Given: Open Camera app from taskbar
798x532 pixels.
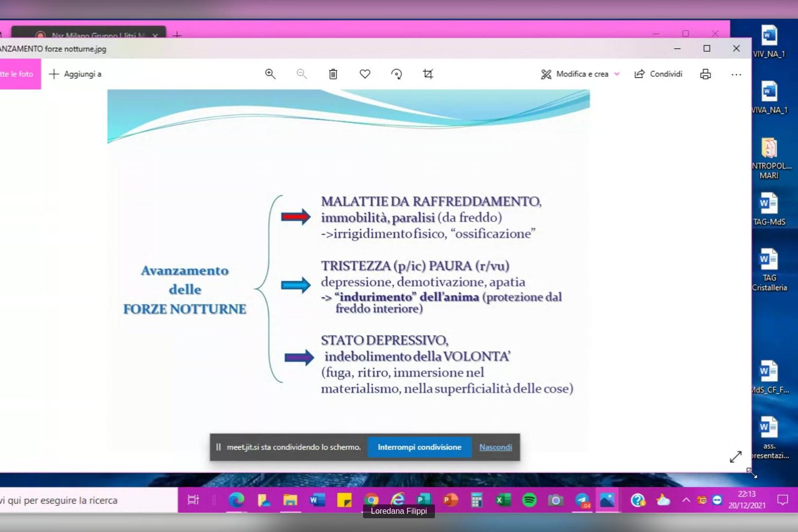Looking at the screenshot, I should pyautogui.click(x=556, y=500).
